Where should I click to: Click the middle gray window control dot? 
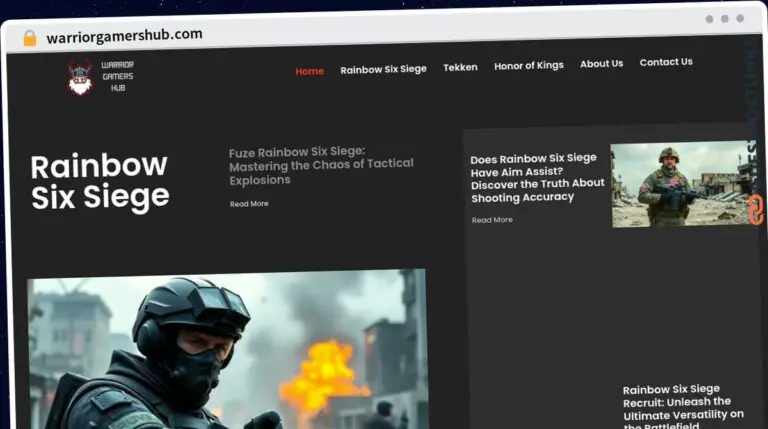[x=724, y=18]
